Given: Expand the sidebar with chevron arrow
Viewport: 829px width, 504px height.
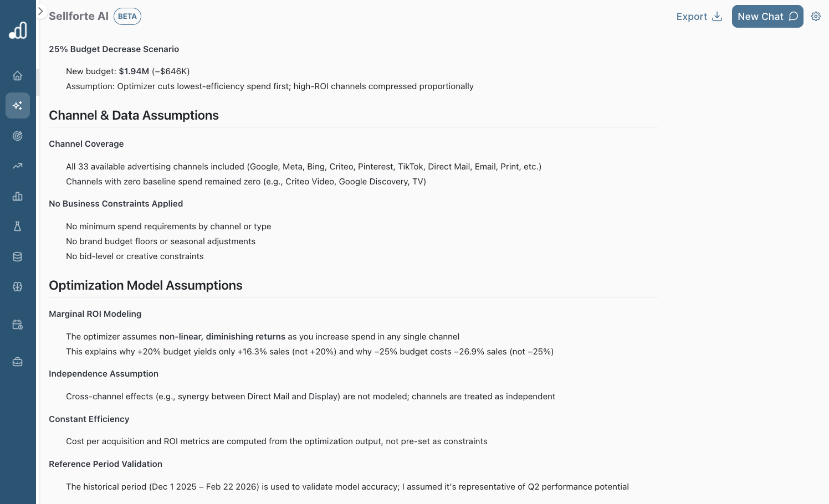Looking at the screenshot, I should (40, 11).
